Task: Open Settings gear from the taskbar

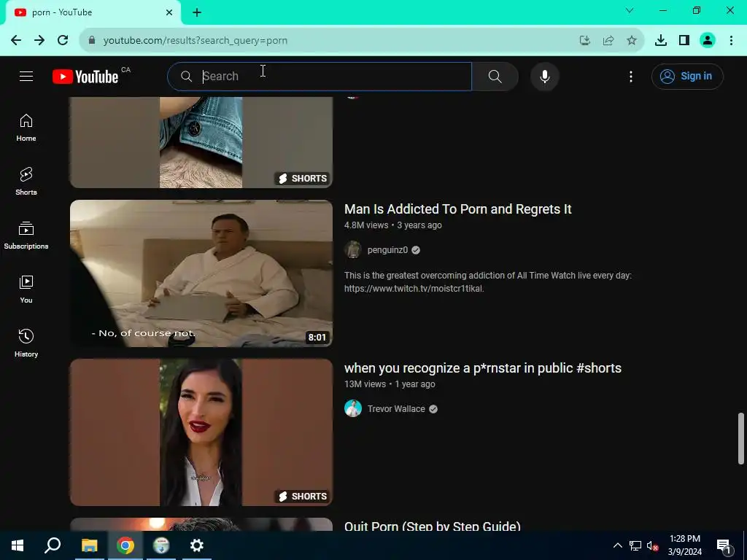Action: pyautogui.click(x=197, y=545)
